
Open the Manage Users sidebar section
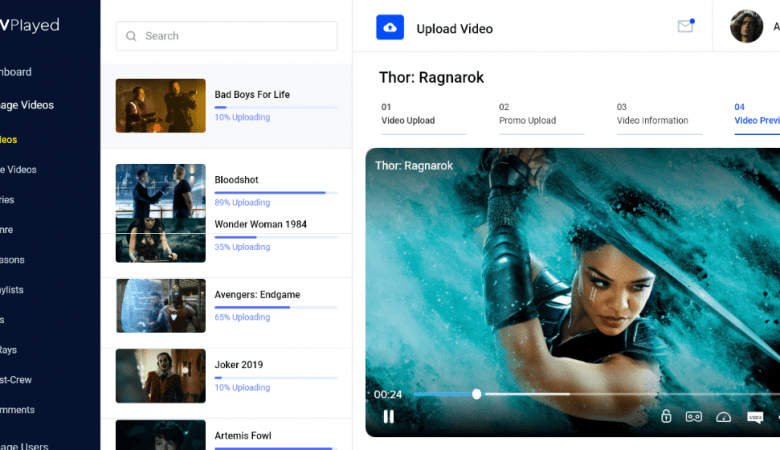(x=24, y=446)
